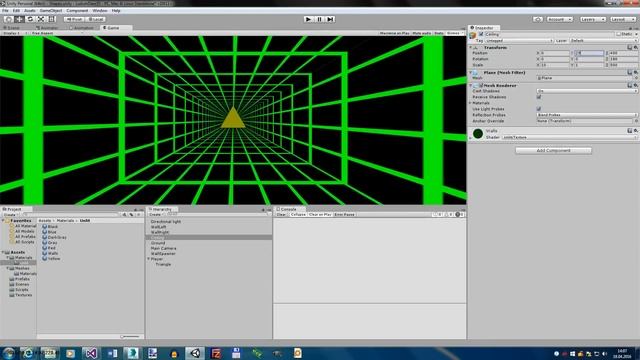
Task: Select the Scale tool in toolbar
Action: click(x=41, y=19)
